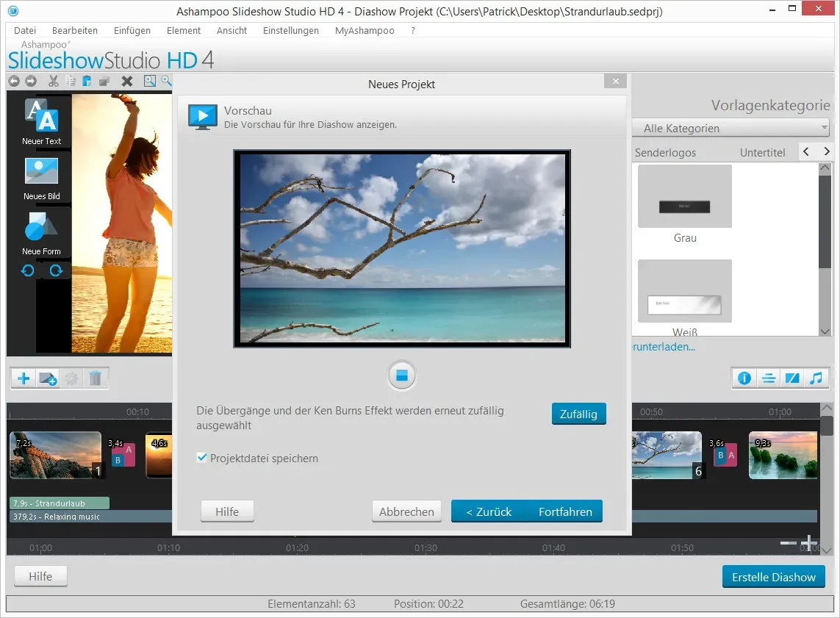
Task: Select slide 6 thumbnail in timeline
Action: tap(667, 455)
